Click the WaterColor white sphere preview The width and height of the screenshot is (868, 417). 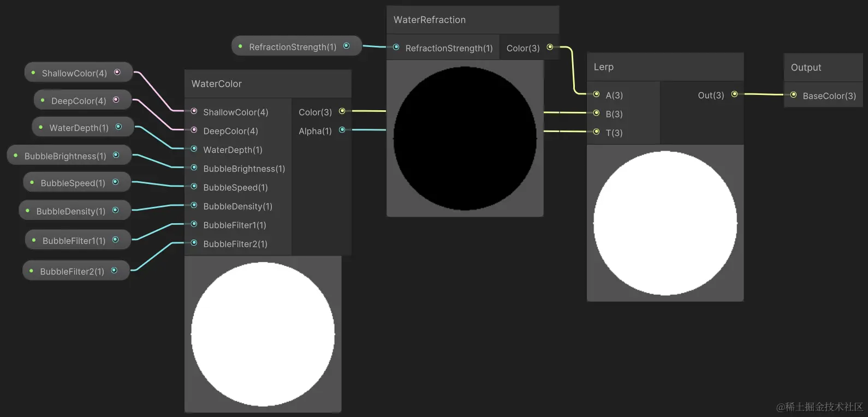click(263, 334)
